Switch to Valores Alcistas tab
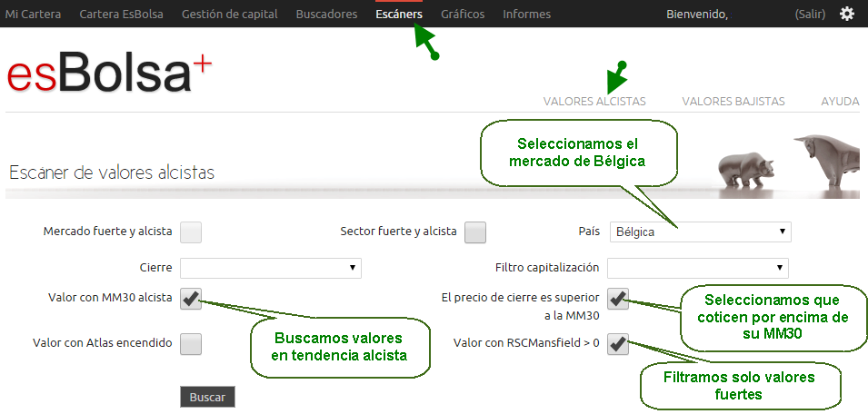868x414 pixels. coord(594,102)
